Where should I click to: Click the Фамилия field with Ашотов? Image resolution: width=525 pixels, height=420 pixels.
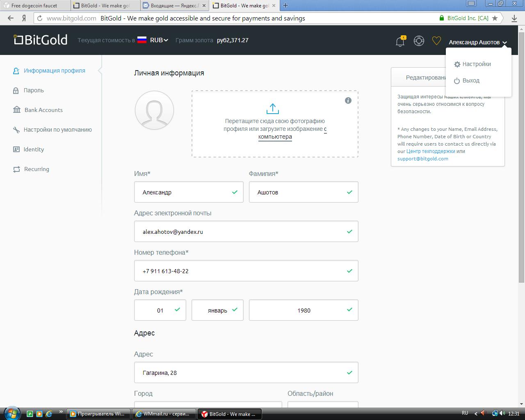click(304, 192)
